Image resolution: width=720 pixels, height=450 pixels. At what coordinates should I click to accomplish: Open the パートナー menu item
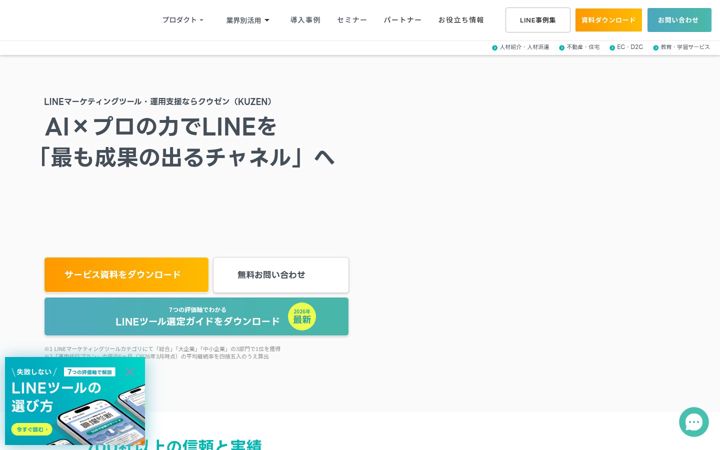[x=402, y=20]
